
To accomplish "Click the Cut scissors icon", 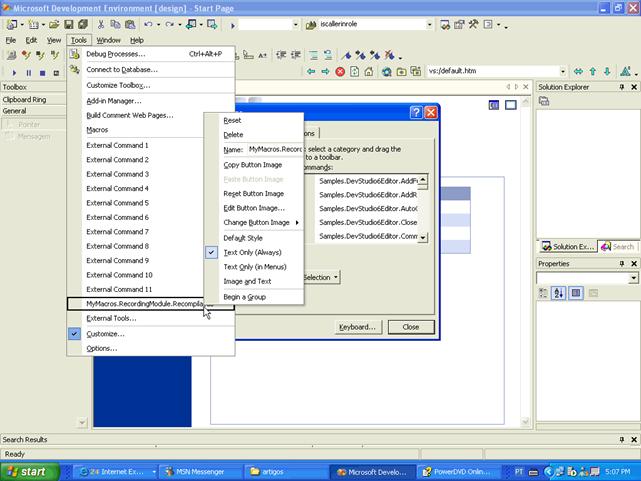I will click(x=101, y=25).
